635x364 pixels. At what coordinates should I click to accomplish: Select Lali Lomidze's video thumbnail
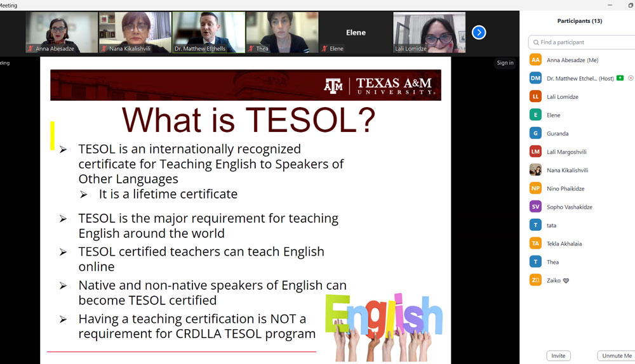pyautogui.click(x=429, y=32)
